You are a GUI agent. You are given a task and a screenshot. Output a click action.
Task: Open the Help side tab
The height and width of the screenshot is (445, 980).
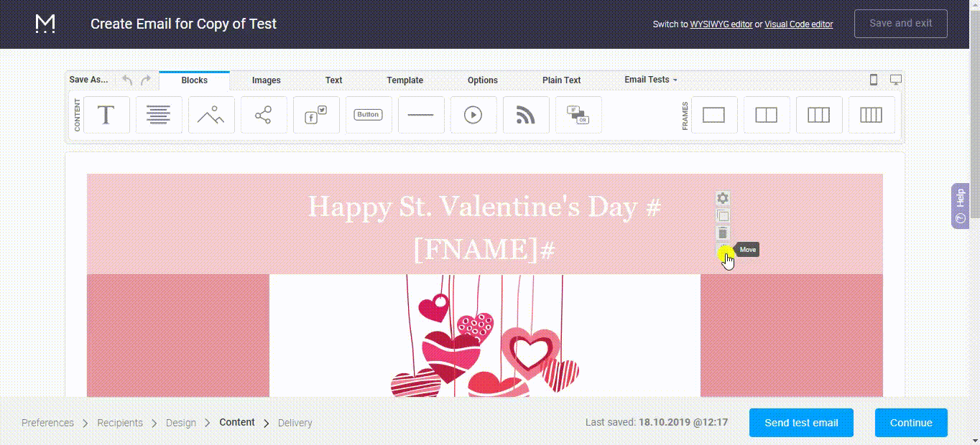(961, 206)
